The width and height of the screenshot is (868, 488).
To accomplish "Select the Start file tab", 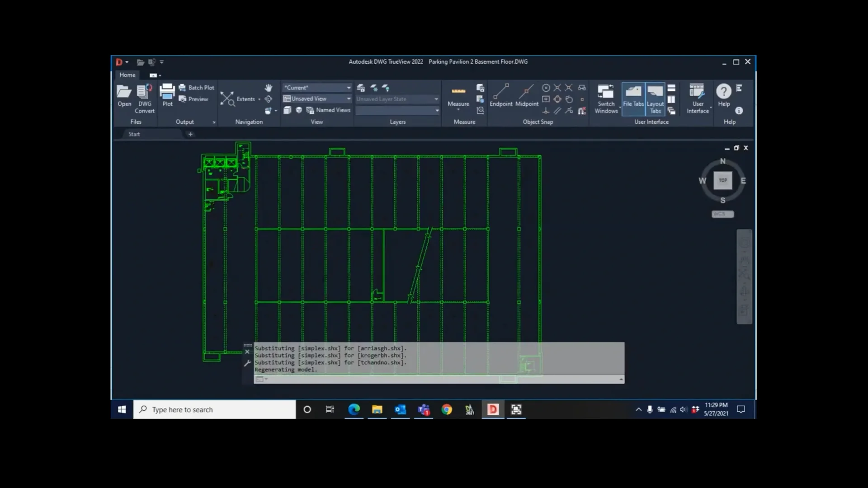I will 134,134.
